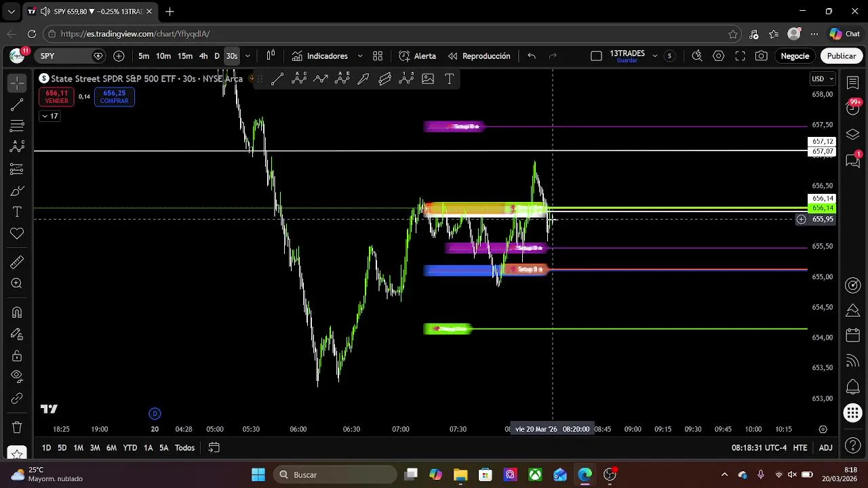
Task: Select the text annotation tool
Action: click(x=17, y=212)
